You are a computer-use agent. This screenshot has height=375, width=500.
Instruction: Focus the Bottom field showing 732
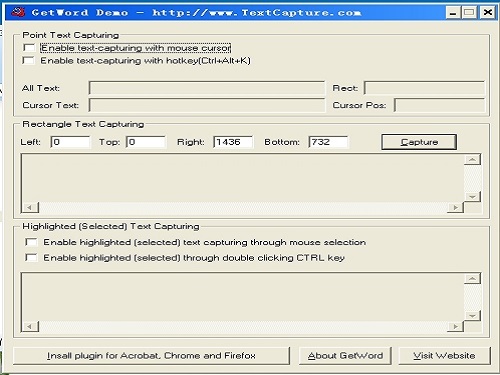[x=328, y=142]
